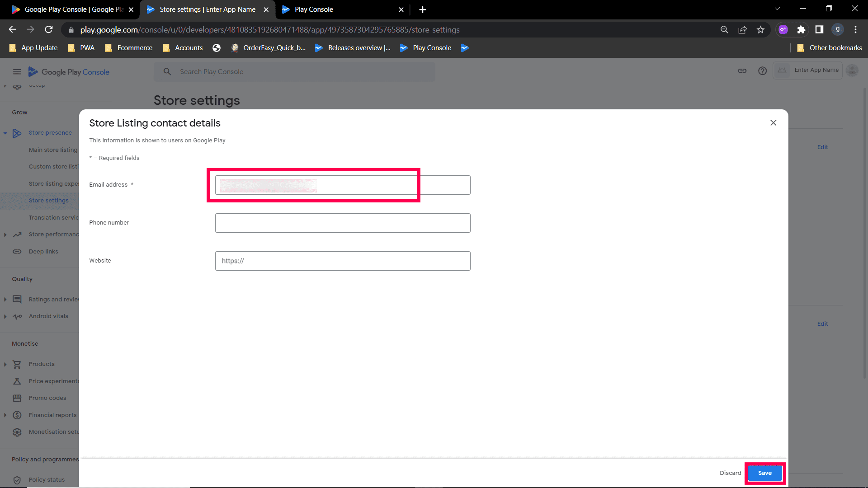Expand the Store performance section
Screen dimensions: 868x488
click(5, 235)
